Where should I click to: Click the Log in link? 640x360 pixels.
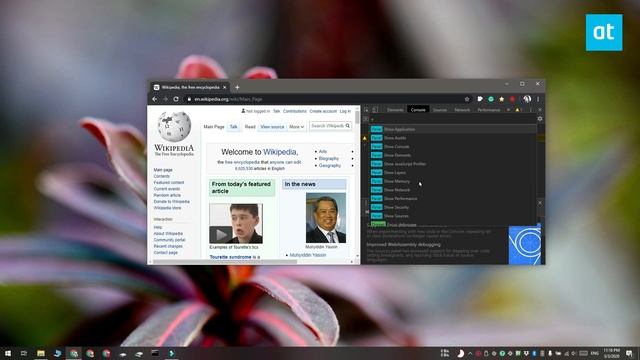point(345,111)
